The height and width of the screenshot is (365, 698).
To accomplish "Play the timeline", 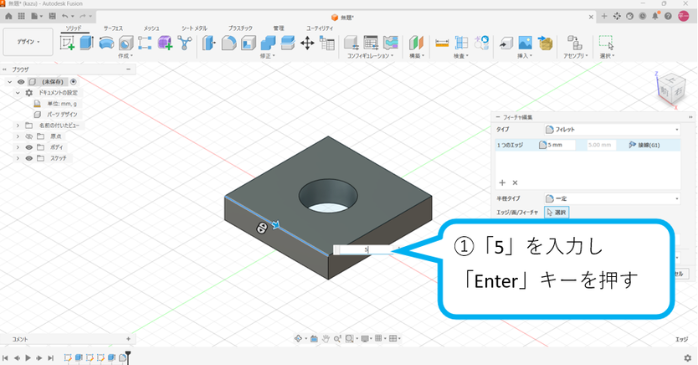I will coord(28,358).
